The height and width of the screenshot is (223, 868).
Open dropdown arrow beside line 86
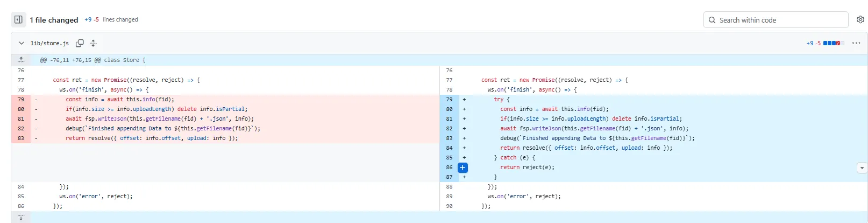[x=862, y=168]
